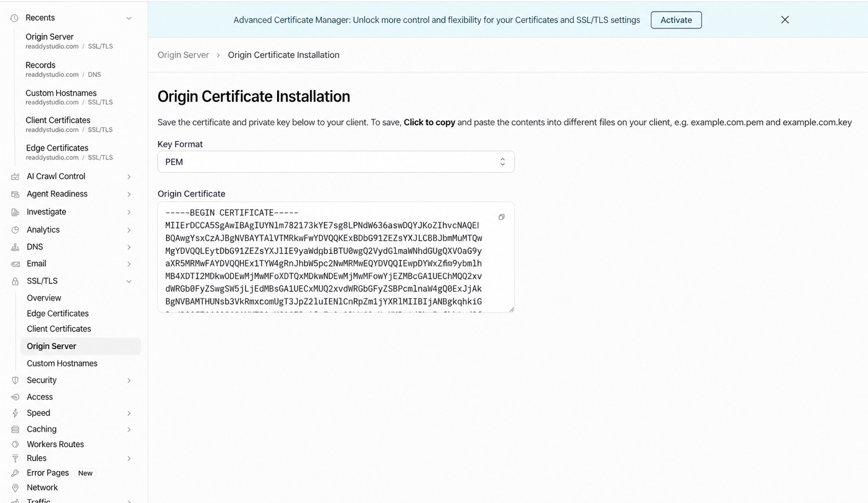The height and width of the screenshot is (503, 868).
Task: Open recent Edge Certificates entry
Action: click(69, 152)
